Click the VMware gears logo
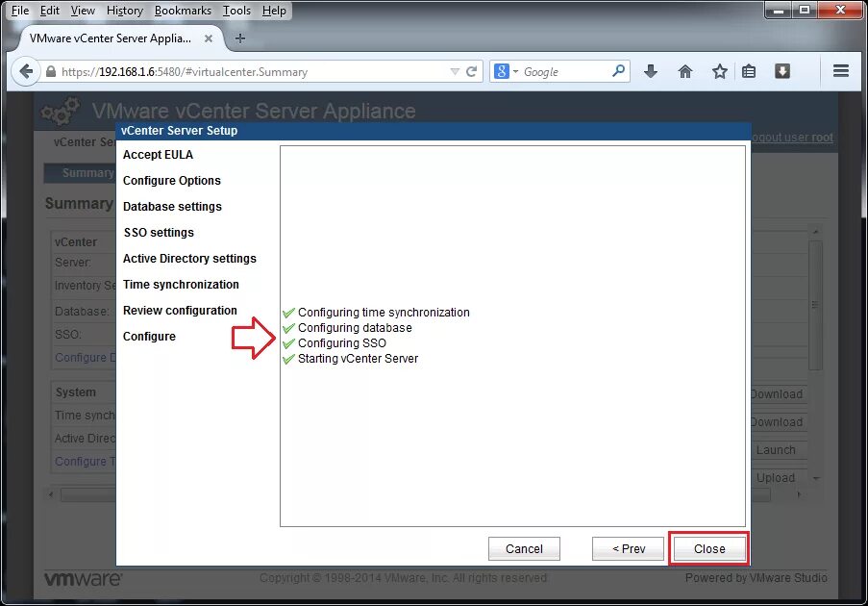This screenshot has width=868, height=606. pyautogui.click(x=60, y=111)
